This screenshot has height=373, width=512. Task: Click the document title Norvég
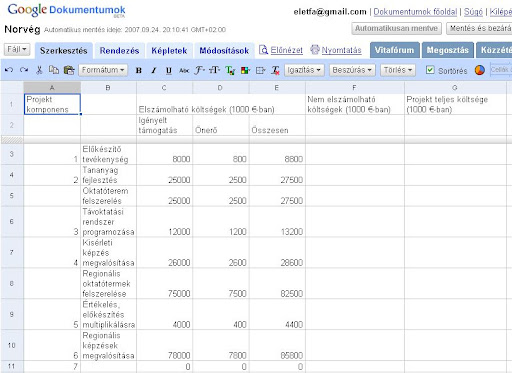point(22,29)
